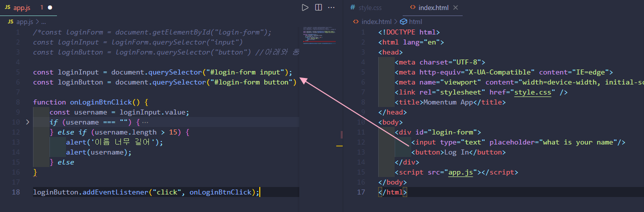
Task: Click the alert(username); statement
Action: tap(99, 152)
